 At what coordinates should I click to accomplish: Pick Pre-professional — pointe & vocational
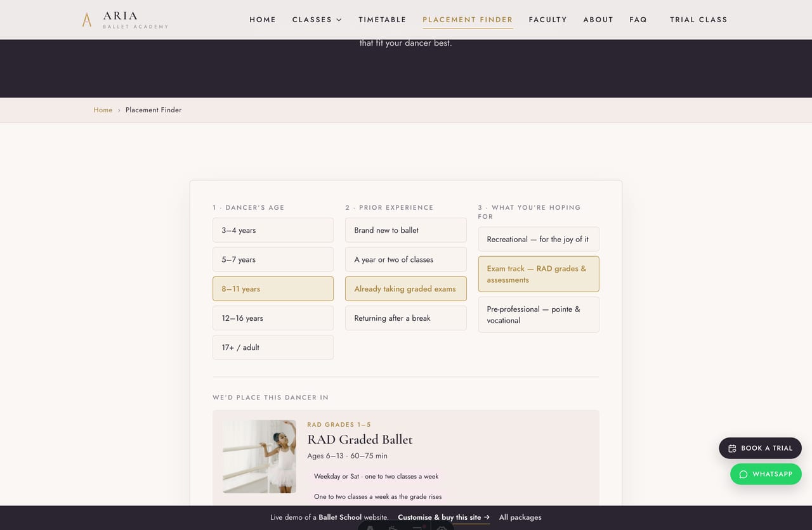pos(539,314)
